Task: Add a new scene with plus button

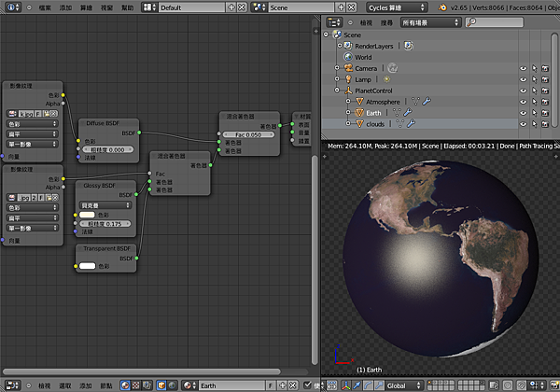Action: 341,7
